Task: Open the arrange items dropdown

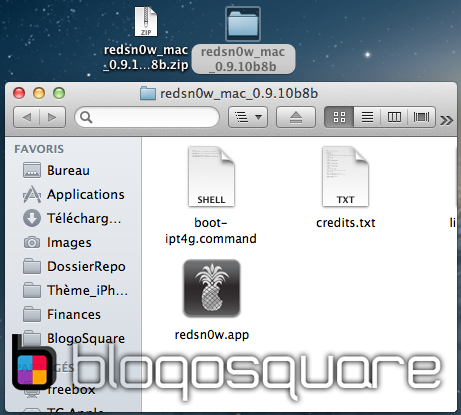Action: click(x=248, y=117)
